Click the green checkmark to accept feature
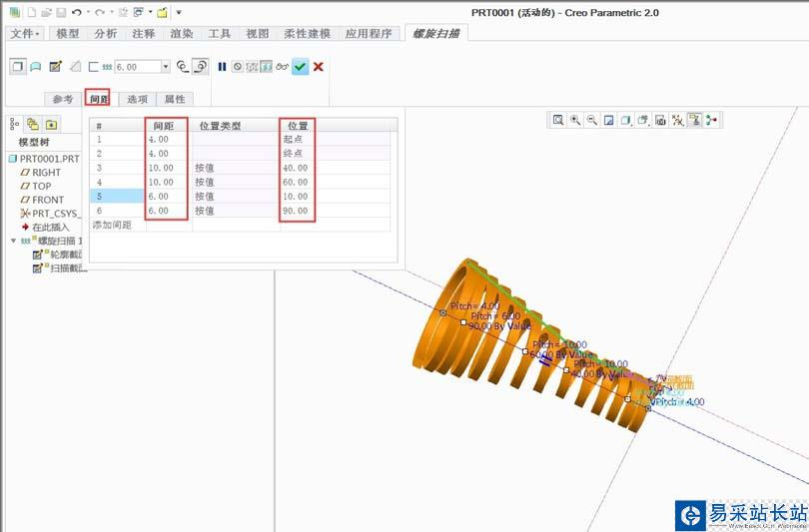Screen dimensions: 809x532 (300, 67)
